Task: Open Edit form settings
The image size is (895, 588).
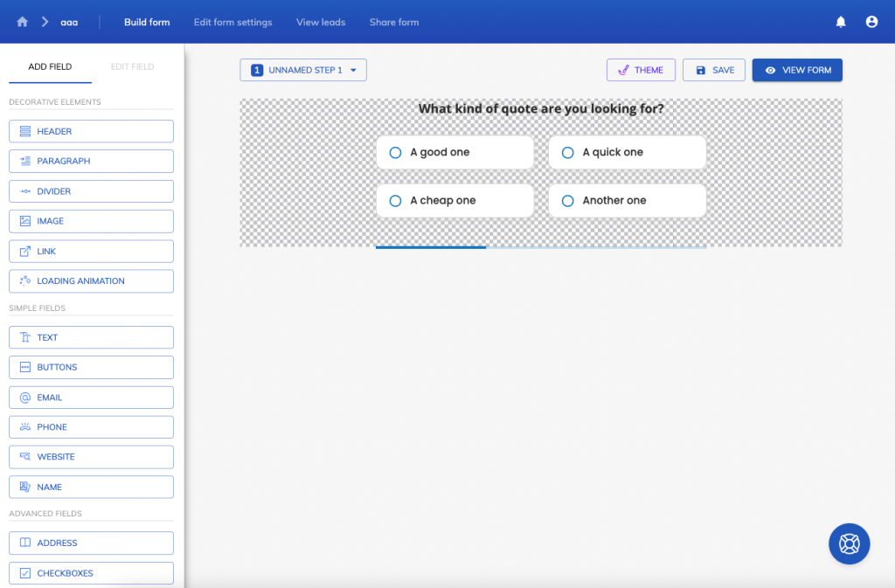Action: 232,22
